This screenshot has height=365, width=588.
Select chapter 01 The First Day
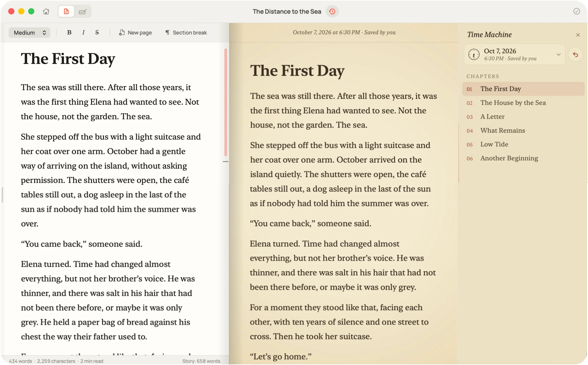coord(523,89)
